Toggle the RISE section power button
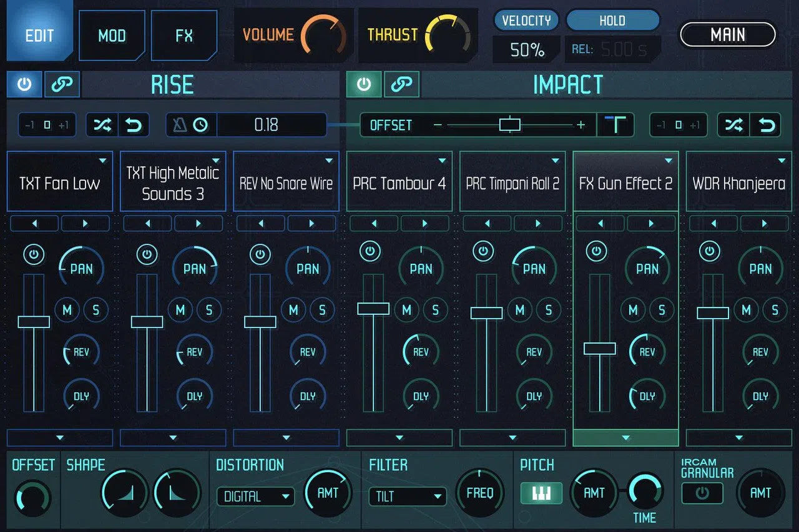Image resolution: width=799 pixels, height=532 pixels. click(24, 85)
